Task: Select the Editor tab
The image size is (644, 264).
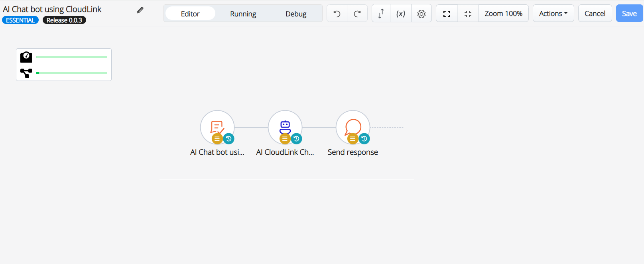Action: 190,14
